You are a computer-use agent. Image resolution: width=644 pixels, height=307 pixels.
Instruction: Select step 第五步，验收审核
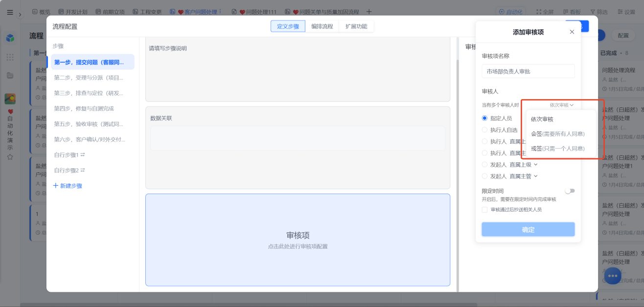coord(92,124)
